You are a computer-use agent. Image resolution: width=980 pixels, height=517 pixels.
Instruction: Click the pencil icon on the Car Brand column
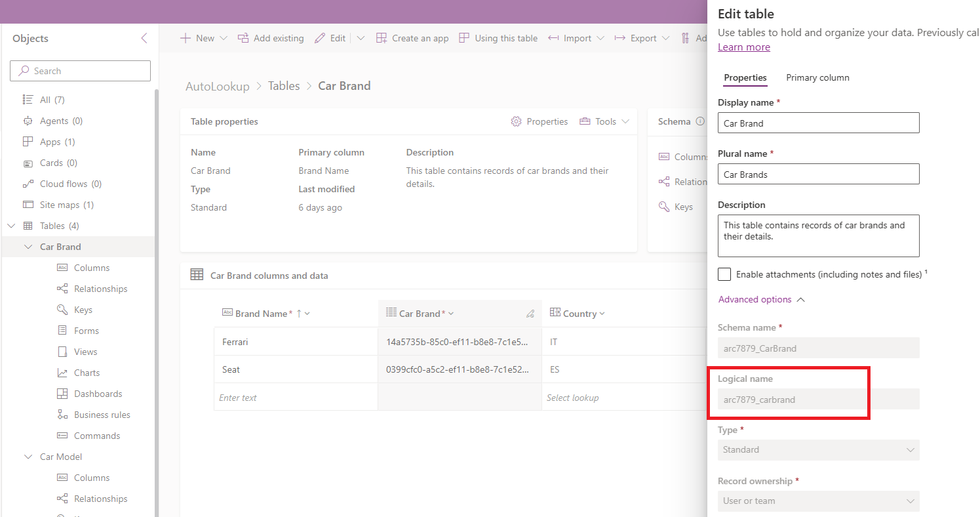click(x=530, y=313)
